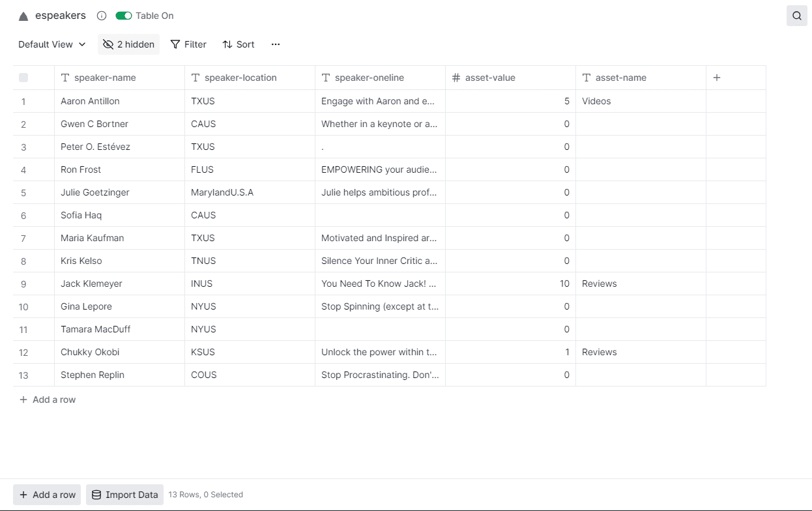This screenshot has width=812, height=511.
Task: Open the three-dot more options menu
Action: (x=276, y=44)
